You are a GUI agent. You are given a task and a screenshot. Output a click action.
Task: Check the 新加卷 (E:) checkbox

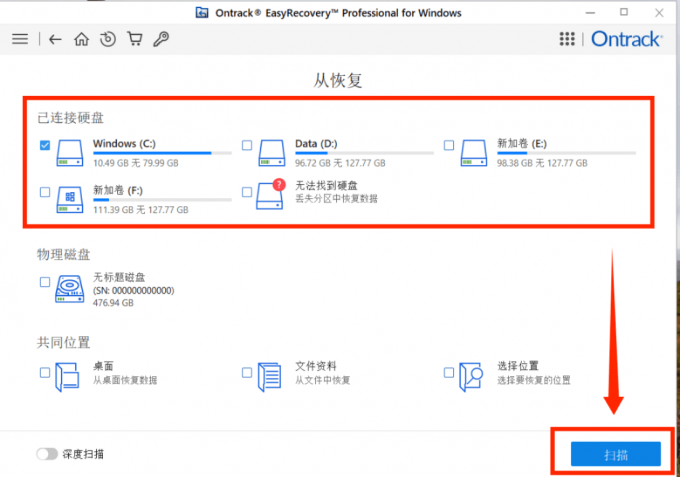click(449, 145)
